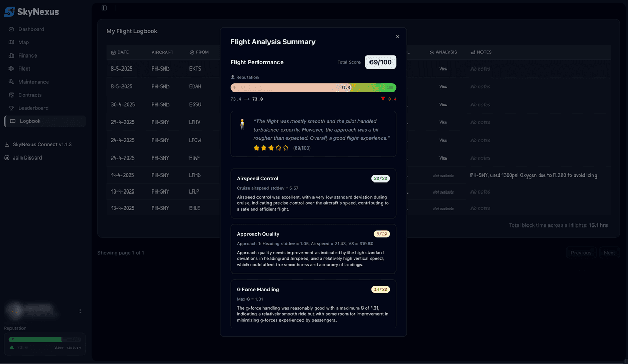The image size is (628, 364).
Task: Click the 69/100 Total Score badge
Action: coord(380,62)
